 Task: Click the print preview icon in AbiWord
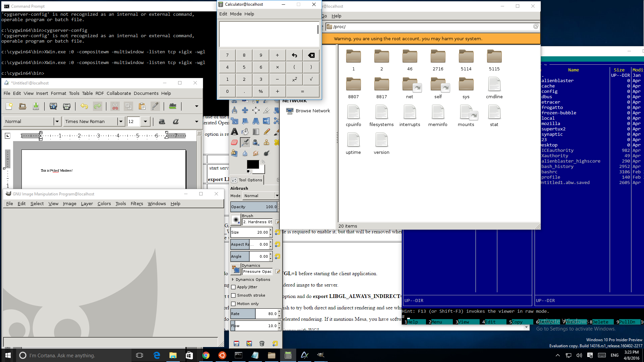(x=53, y=106)
